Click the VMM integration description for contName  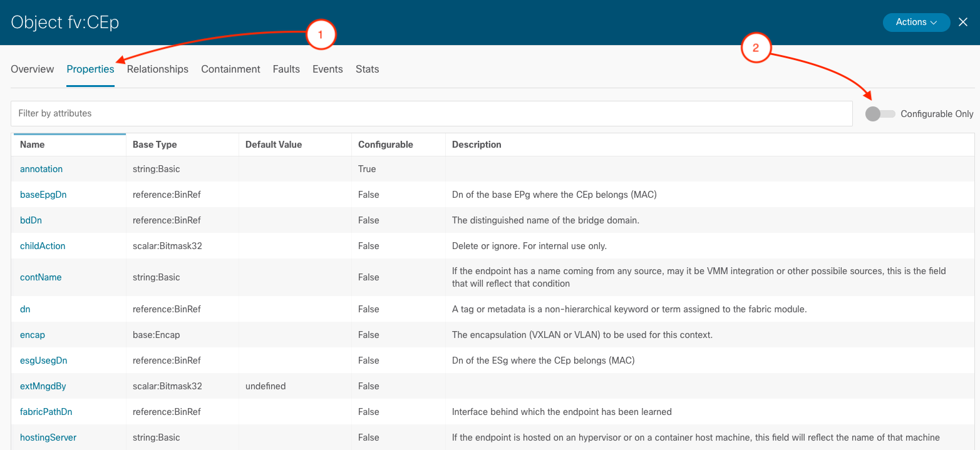point(699,277)
